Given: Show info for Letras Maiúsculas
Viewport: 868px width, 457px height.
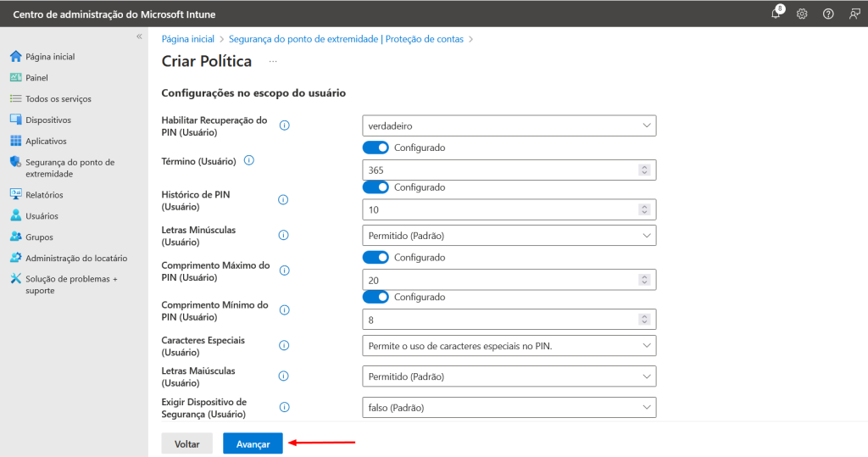Looking at the screenshot, I should [x=283, y=376].
